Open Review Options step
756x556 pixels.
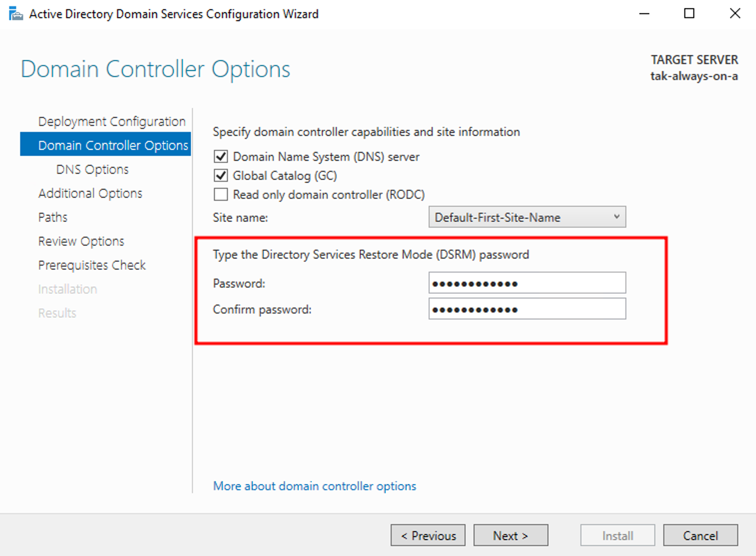pos(81,241)
